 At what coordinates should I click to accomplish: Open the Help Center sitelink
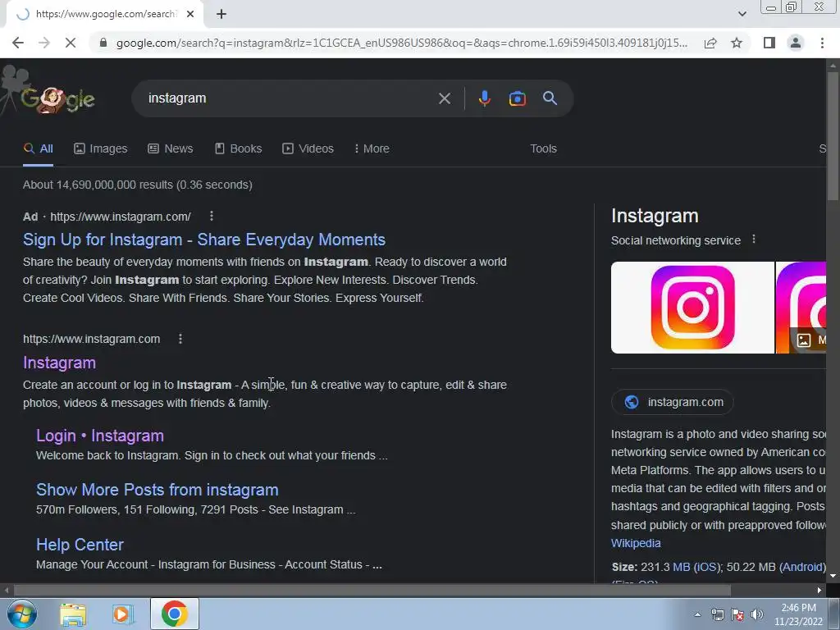tap(80, 545)
